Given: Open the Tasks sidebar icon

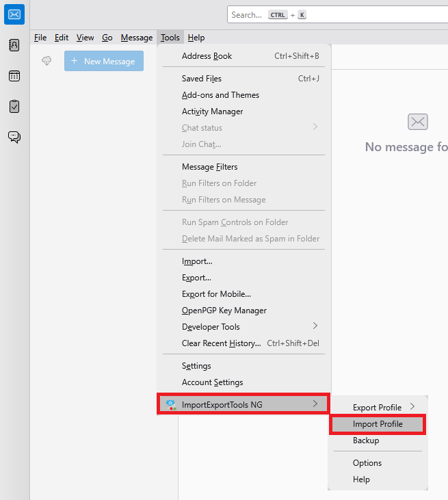Looking at the screenshot, I should click(x=14, y=107).
